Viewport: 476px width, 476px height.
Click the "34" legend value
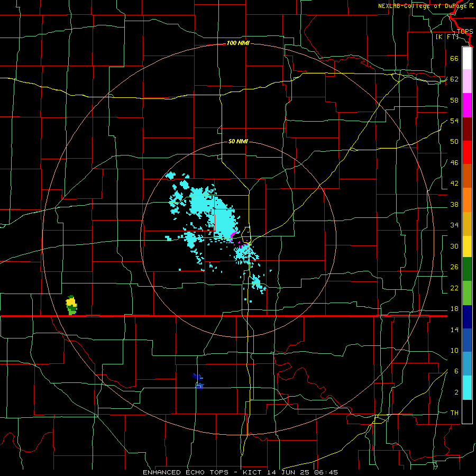[454, 225]
